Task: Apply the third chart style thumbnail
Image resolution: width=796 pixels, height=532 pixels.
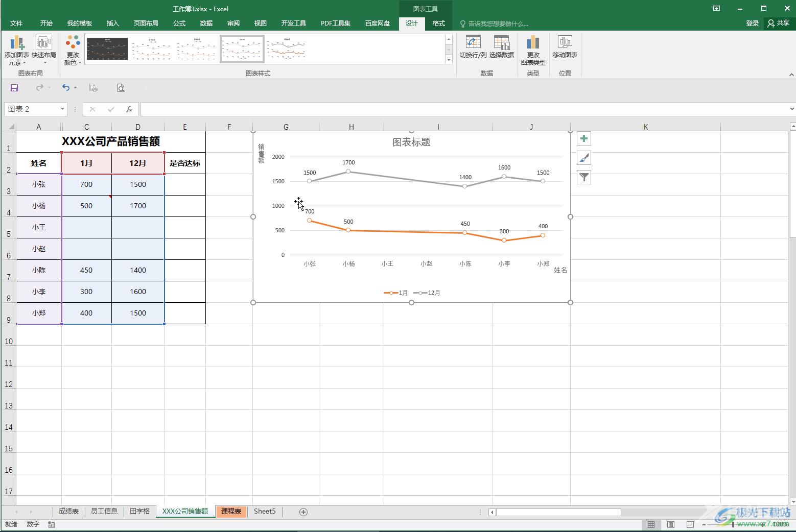Action: point(197,49)
